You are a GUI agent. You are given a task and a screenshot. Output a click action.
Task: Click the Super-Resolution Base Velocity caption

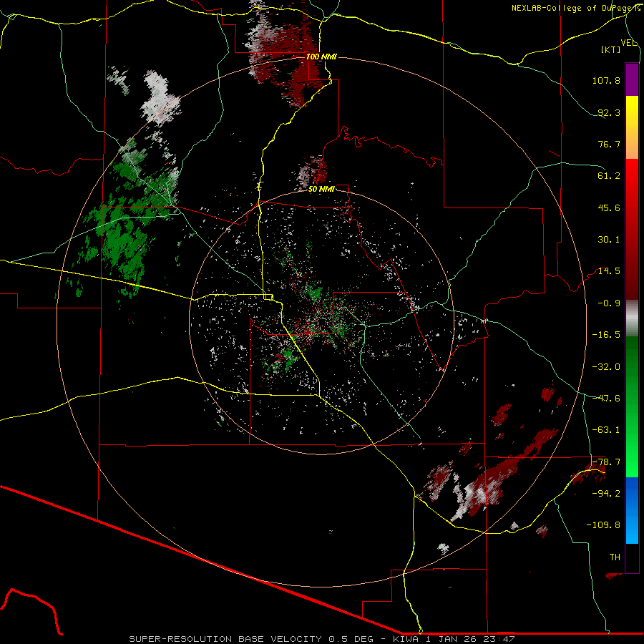click(321, 639)
